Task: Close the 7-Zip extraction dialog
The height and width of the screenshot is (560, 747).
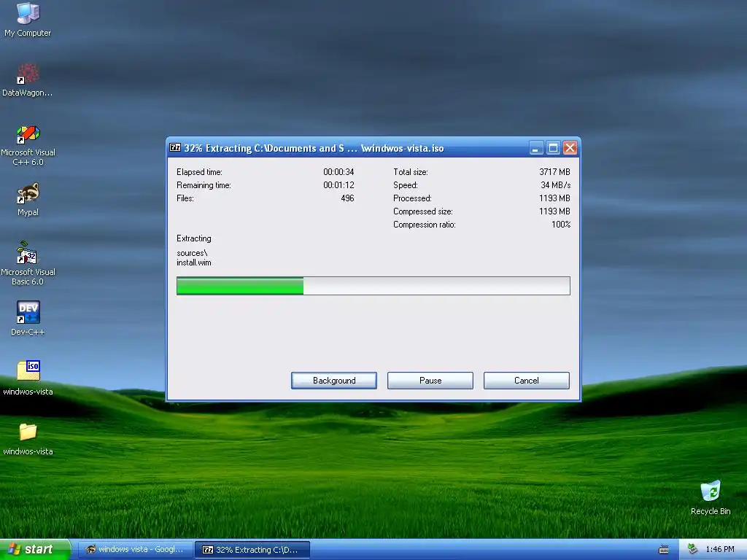Action: (570, 148)
